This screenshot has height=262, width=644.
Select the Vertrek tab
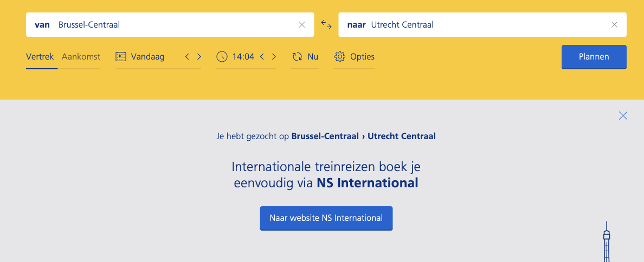(40, 57)
